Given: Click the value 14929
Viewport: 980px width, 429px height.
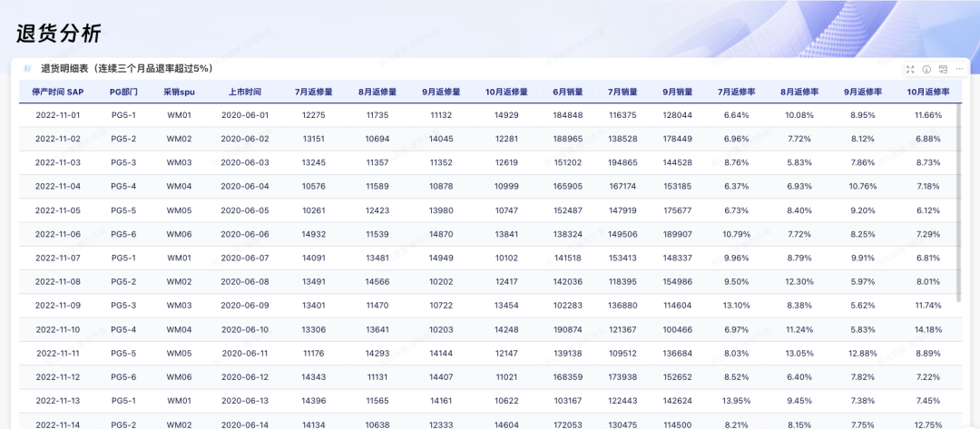Looking at the screenshot, I should [x=507, y=115].
